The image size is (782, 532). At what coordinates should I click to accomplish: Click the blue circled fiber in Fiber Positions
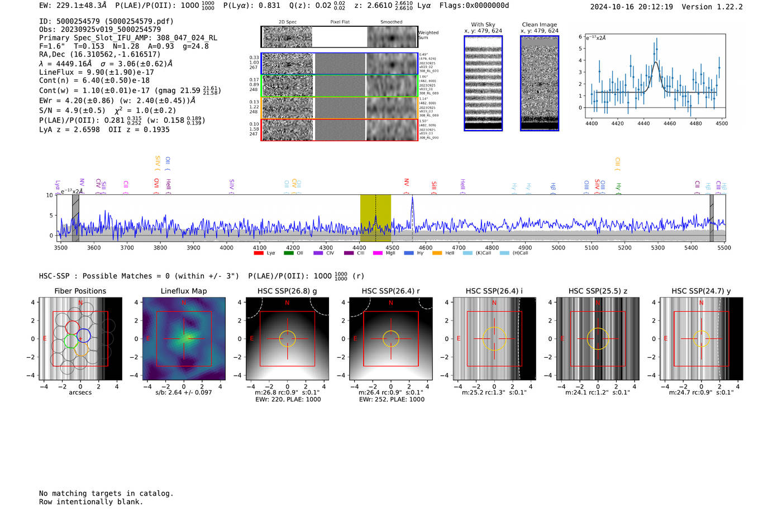pos(83,336)
